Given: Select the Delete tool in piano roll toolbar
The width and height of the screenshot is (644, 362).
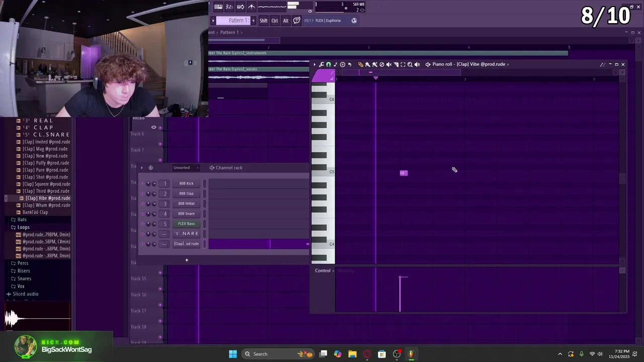Looking at the screenshot, I should click(x=382, y=64).
